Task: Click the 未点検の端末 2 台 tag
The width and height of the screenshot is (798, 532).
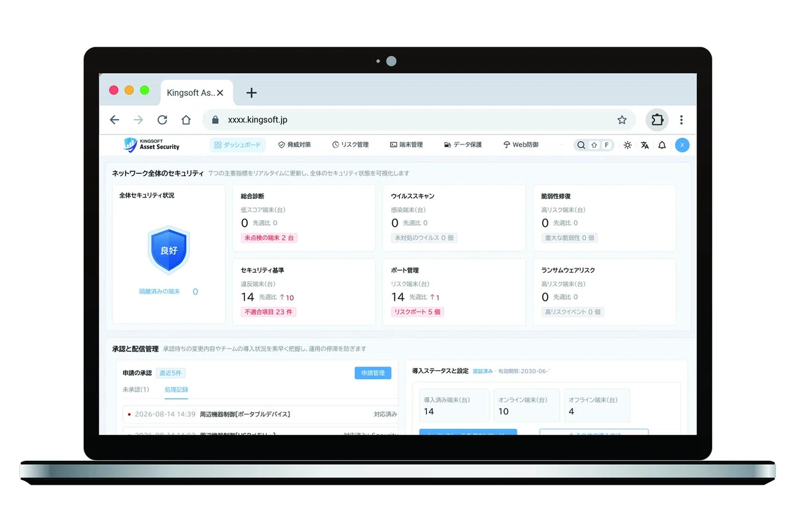Action: pyautogui.click(x=269, y=238)
